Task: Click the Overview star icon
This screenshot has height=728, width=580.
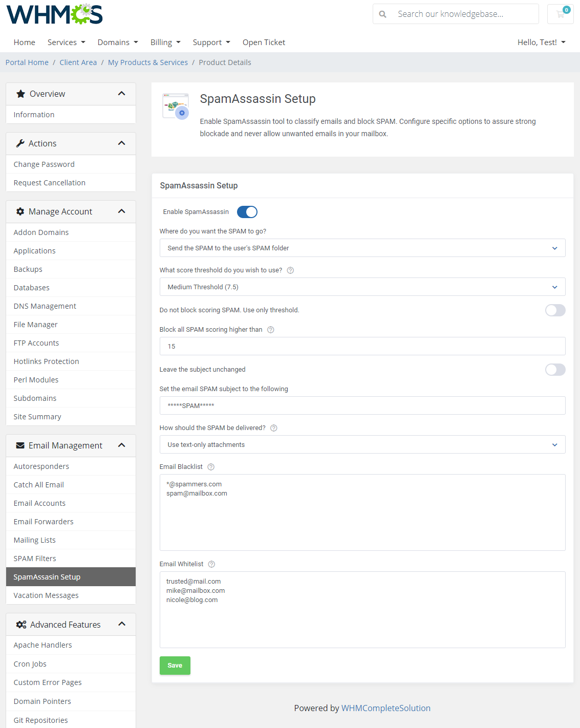Action: 20,94
